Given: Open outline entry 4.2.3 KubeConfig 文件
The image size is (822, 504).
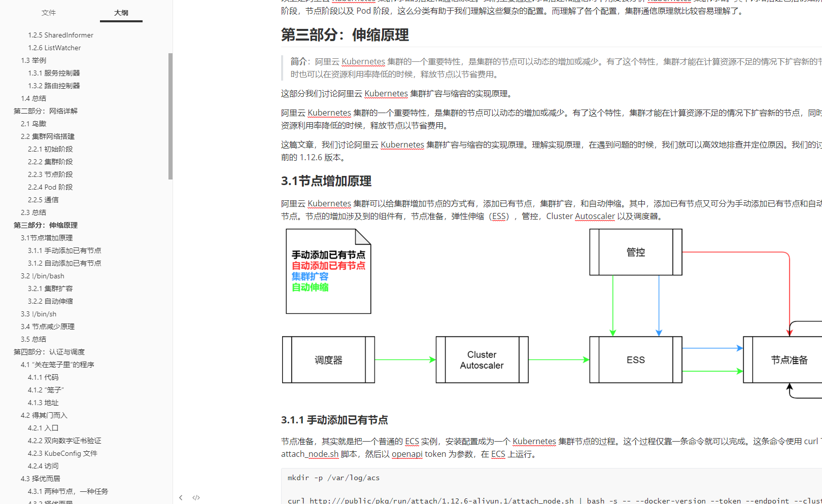Looking at the screenshot, I should (62, 453).
